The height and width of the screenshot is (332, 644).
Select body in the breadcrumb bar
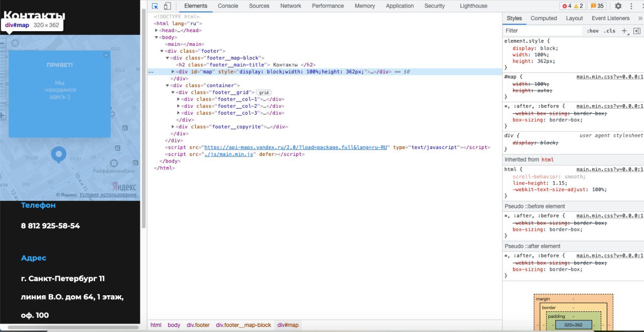tap(174, 325)
